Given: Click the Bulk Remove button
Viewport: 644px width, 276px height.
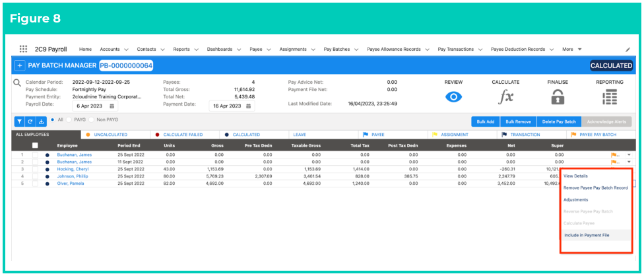Looking at the screenshot, I should coord(519,121).
